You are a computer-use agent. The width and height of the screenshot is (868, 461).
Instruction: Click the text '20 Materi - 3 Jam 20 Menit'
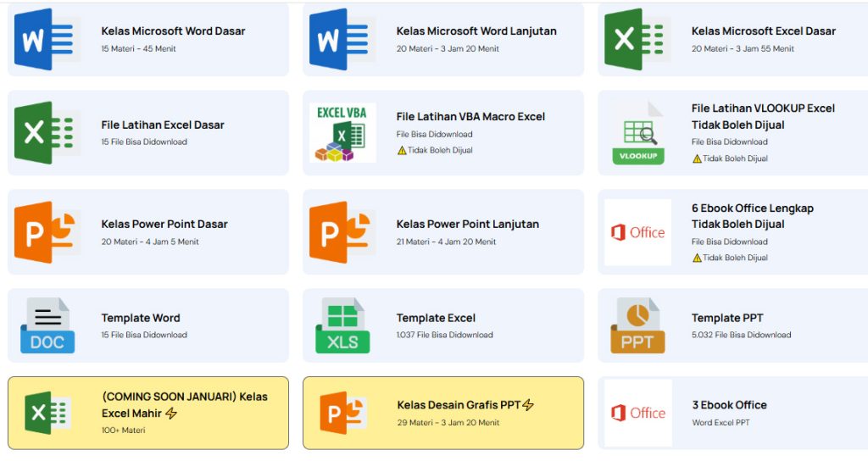coord(448,48)
